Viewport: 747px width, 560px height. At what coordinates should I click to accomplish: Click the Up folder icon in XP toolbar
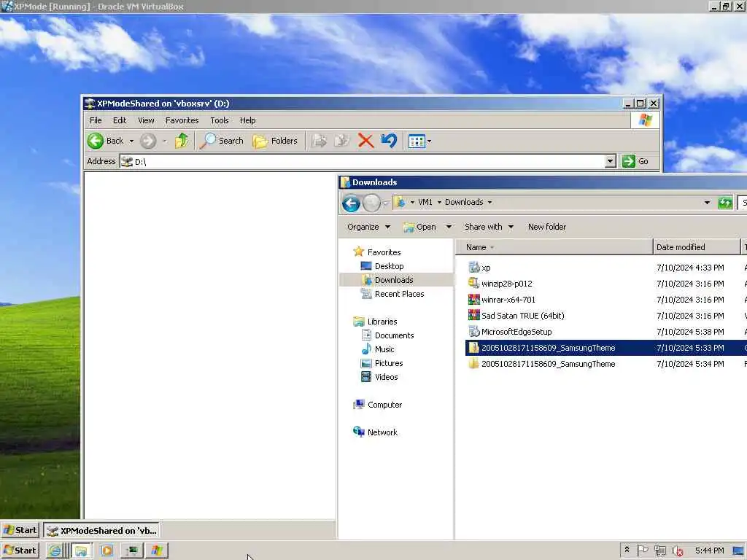tap(182, 141)
